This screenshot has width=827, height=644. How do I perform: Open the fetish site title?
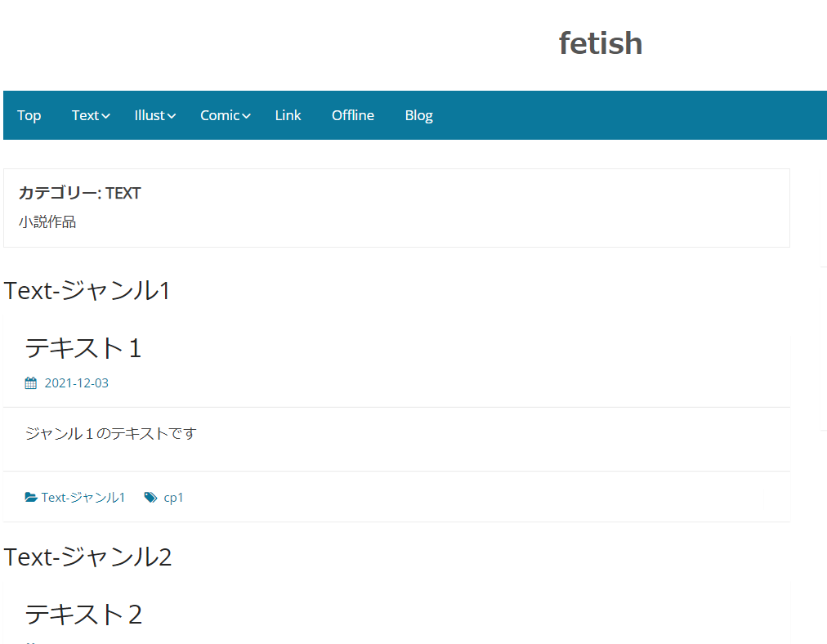601,42
